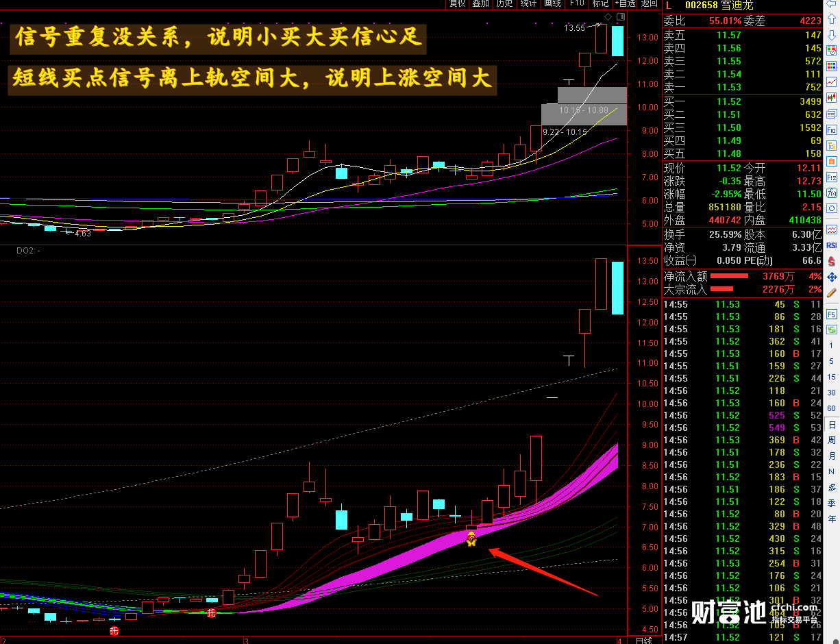Viewport: 840px width, 644px height.
Task: Switch to 60-minute period
Action: coord(832,408)
